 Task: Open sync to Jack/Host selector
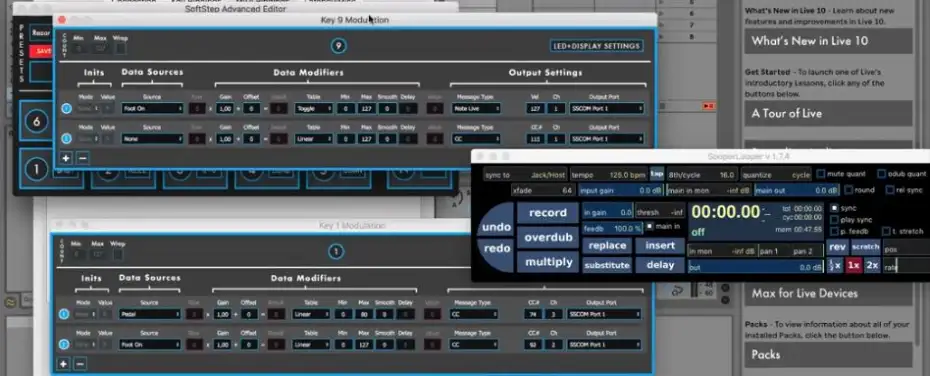525,174
